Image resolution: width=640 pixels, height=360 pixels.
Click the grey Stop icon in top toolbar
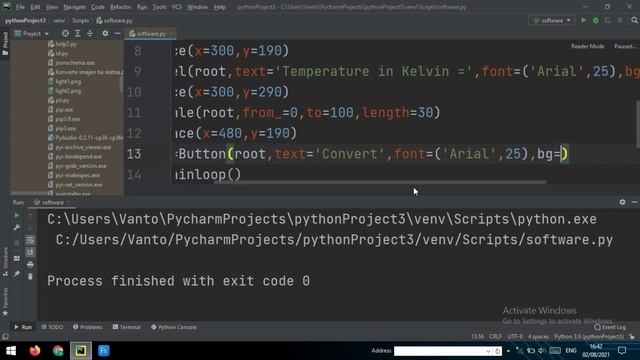[620, 20]
